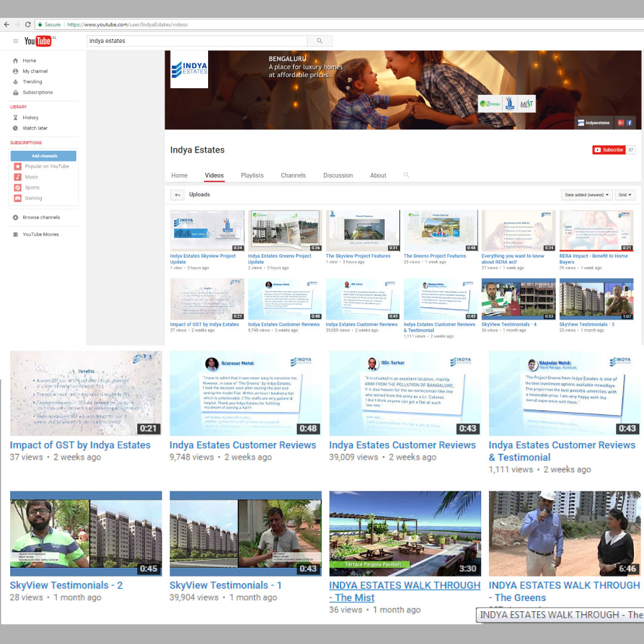Screen dimensions: 644x644
Task: Open Browse channels
Action: [x=41, y=217]
